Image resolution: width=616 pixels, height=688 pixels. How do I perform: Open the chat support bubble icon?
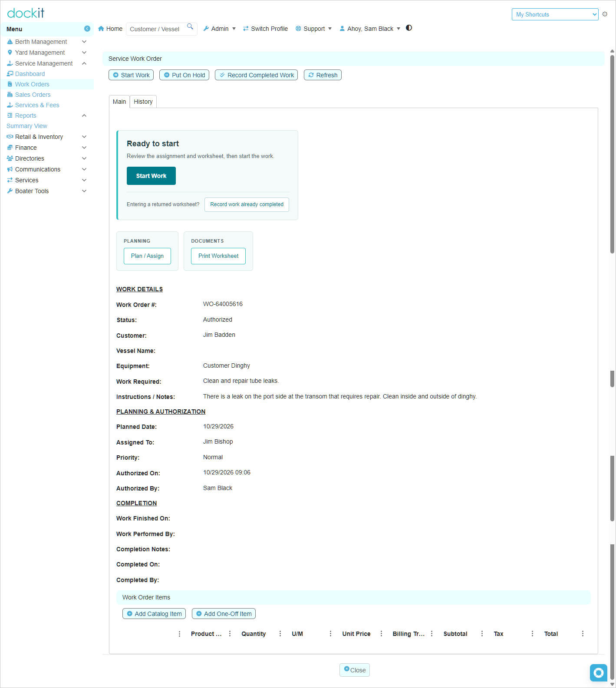(x=599, y=673)
